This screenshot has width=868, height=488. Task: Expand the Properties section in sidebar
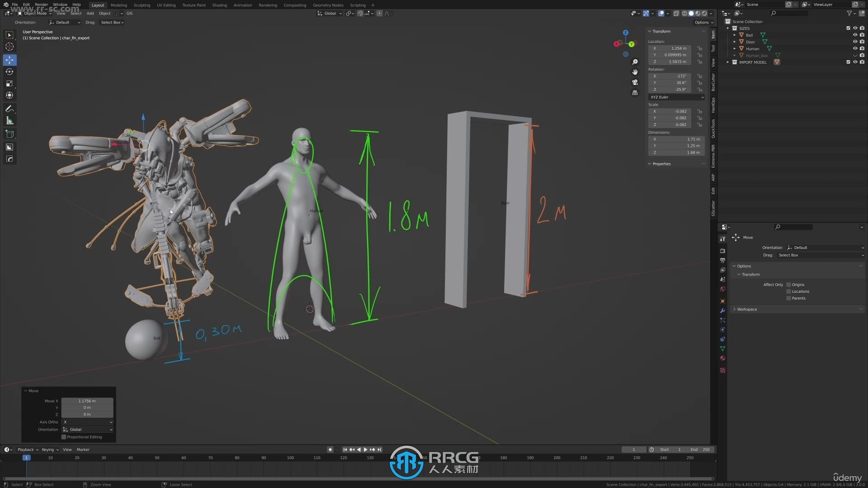tap(662, 163)
